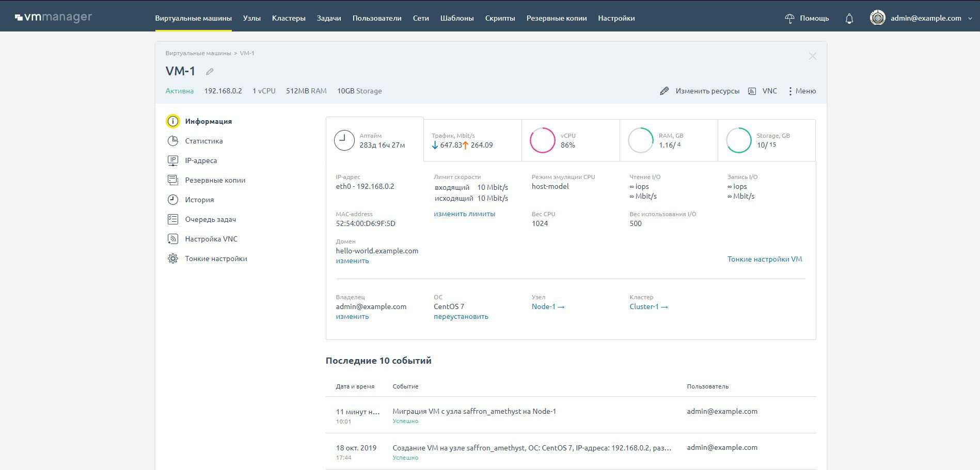Open Резервные копии in the sidebar
Screen dimensions: 980x470
(215, 180)
